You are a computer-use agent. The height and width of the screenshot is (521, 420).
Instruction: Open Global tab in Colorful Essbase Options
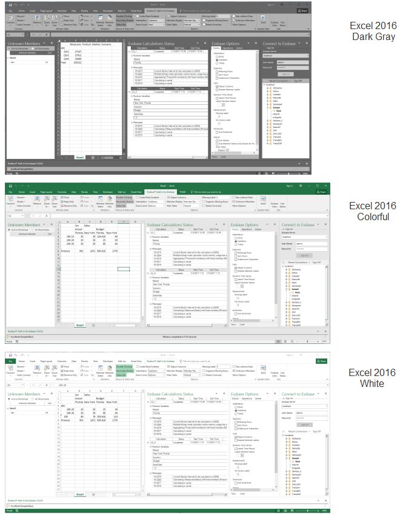pyautogui.click(x=258, y=229)
